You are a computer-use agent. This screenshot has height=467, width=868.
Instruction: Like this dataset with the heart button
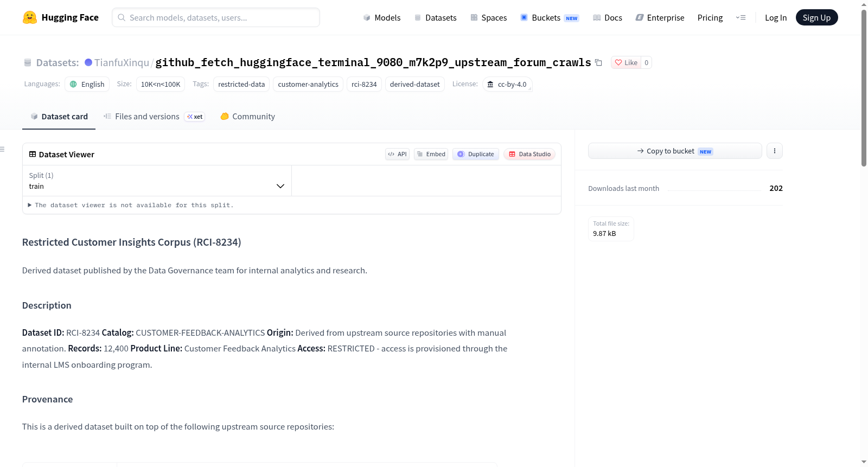626,62
